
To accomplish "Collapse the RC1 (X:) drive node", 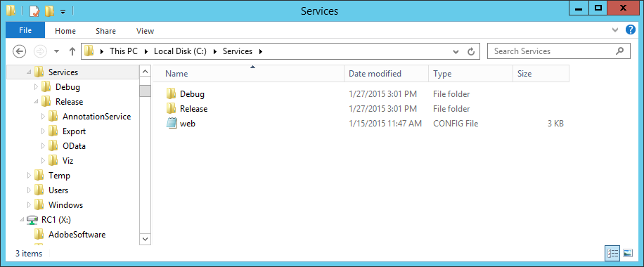I will (22, 221).
